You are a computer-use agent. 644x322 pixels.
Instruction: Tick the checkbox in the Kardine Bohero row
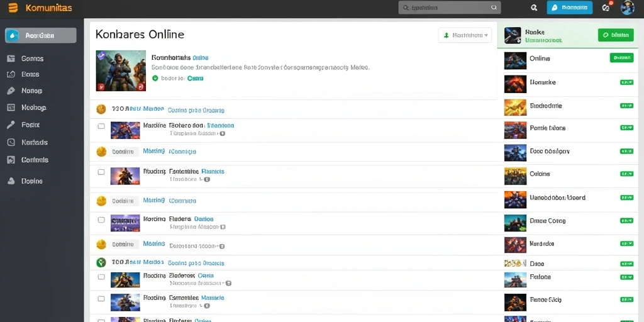point(101,126)
